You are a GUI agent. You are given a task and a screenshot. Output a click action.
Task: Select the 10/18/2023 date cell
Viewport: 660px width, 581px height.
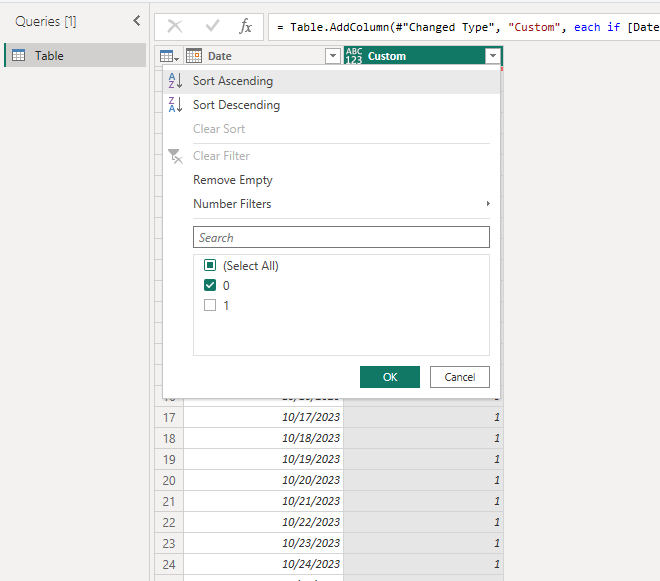coord(263,438)
